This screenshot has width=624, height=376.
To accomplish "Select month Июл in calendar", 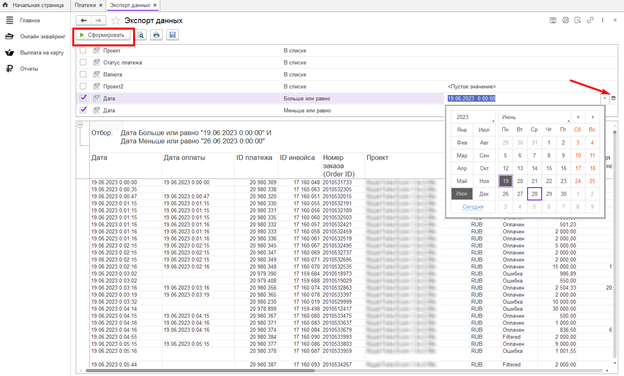I will tap(484, 130).
